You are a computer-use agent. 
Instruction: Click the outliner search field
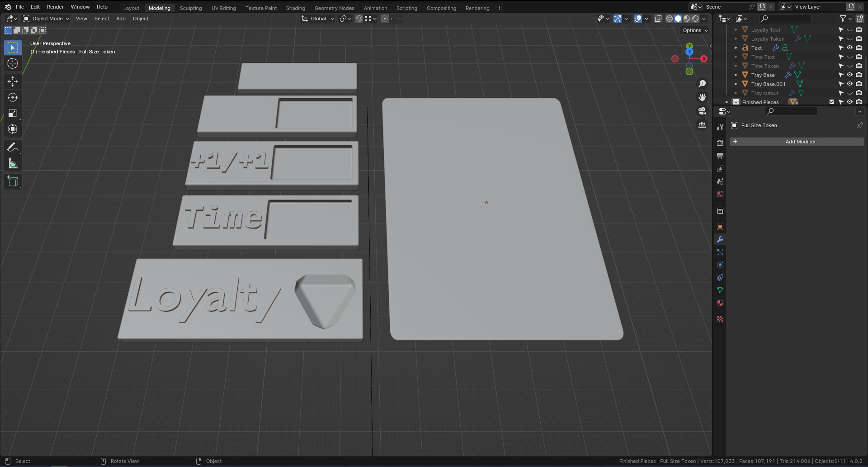[785, 19]
